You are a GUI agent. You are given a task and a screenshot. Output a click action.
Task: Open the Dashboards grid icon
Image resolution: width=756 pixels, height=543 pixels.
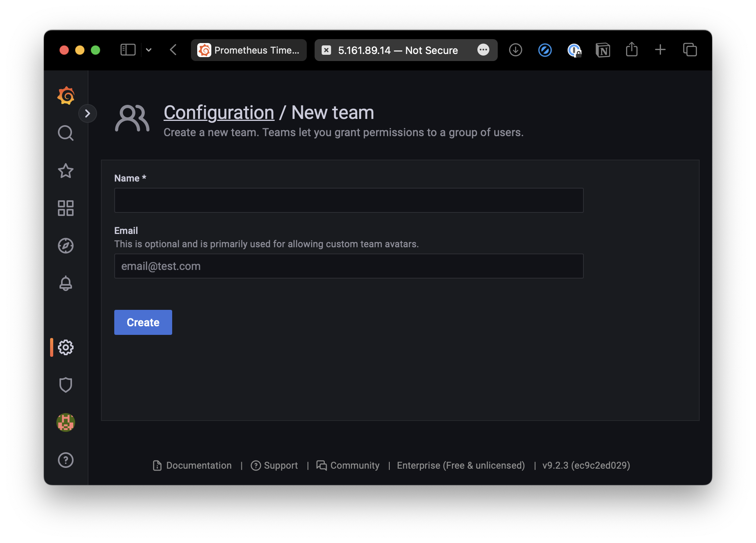click(x=66, y=208)
